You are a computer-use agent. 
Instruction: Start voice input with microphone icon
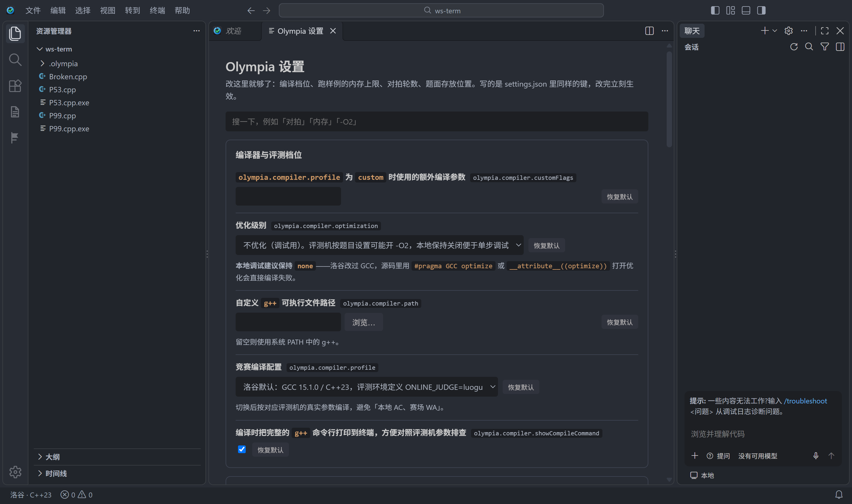(x=816, y=456)
